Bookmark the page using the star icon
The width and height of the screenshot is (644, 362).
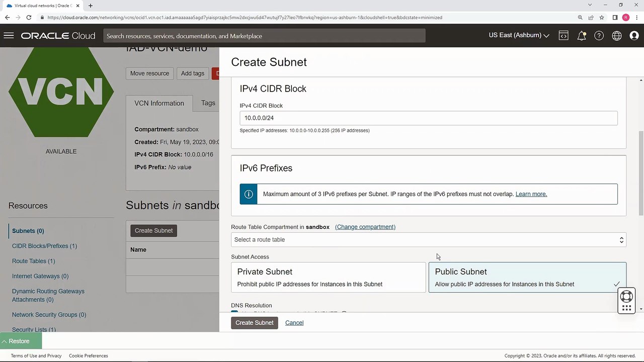pyautogui.click(x=602, y=17)
